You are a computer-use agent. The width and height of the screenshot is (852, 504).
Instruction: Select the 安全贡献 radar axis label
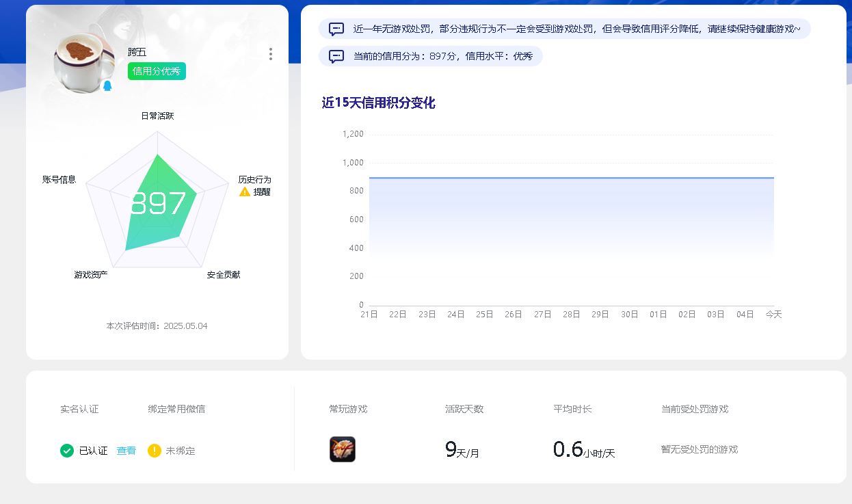point(224,275)
